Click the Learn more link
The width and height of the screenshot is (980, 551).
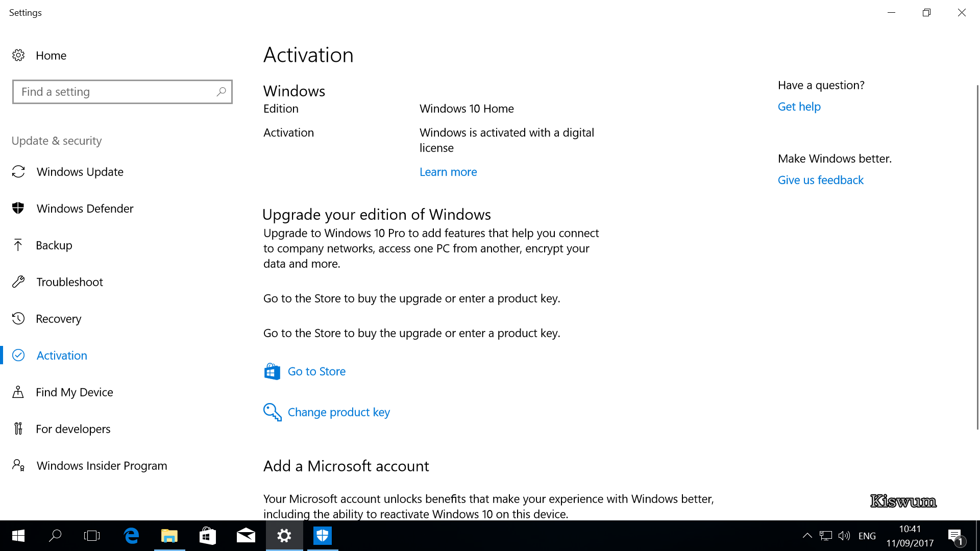(x=448, y=172)
